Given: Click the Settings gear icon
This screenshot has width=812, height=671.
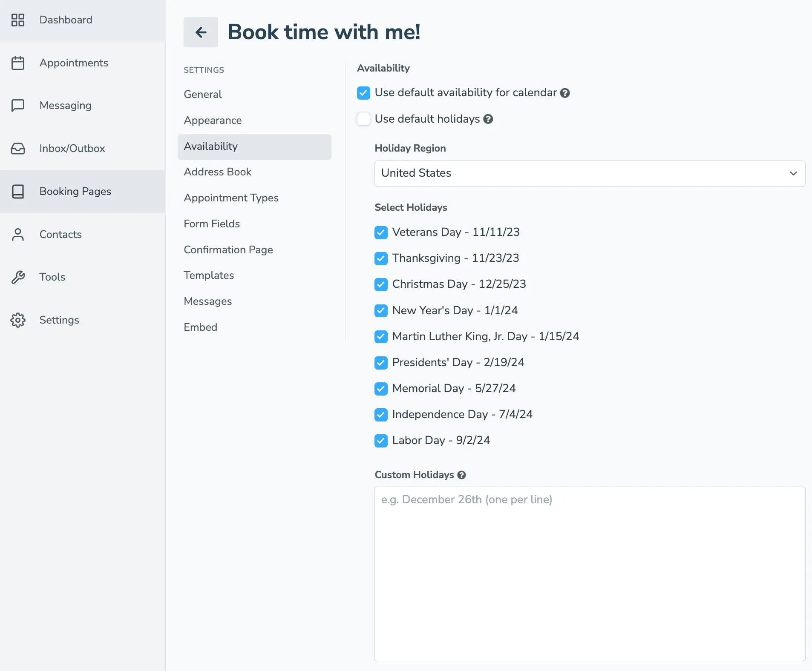Looking at the screenshot, I should pyautogui.click(x=18, y=320).
